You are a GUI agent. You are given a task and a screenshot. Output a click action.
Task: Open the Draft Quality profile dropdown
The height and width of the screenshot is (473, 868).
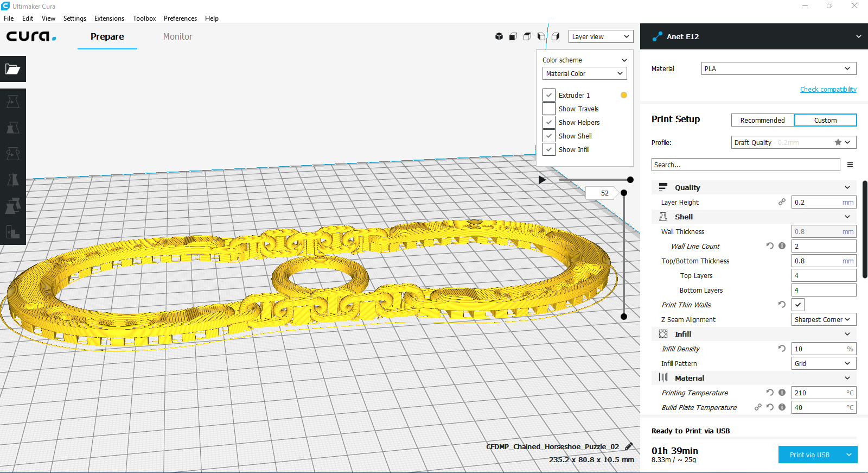click(x=794, y=142)
